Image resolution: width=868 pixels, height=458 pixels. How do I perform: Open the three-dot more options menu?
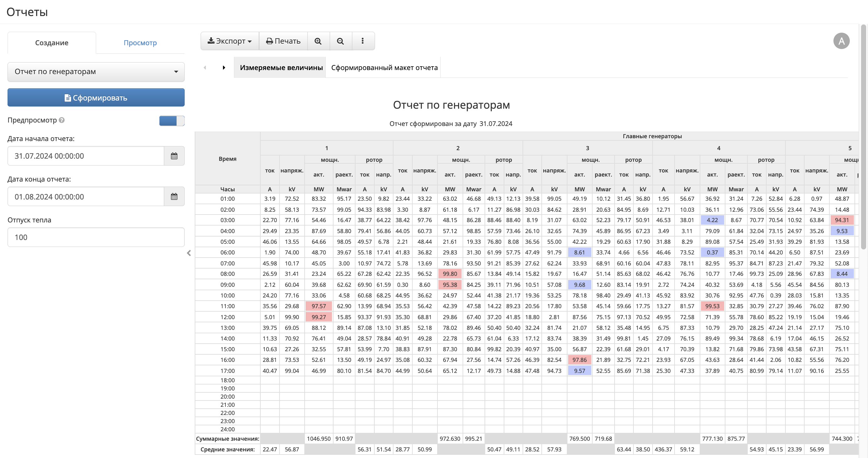pyautogui.click(x=363, y=41)
